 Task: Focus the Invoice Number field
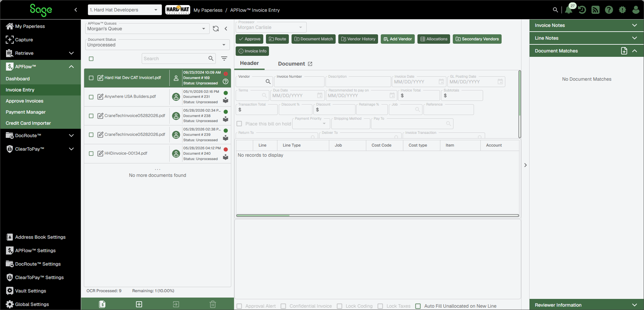tap(299, 82)
